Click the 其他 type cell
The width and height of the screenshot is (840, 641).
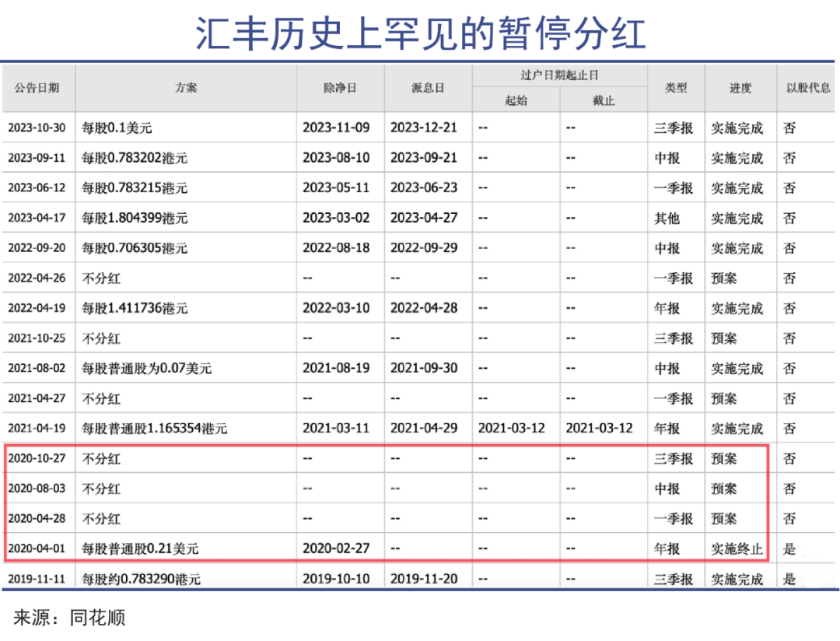(667, 219)
